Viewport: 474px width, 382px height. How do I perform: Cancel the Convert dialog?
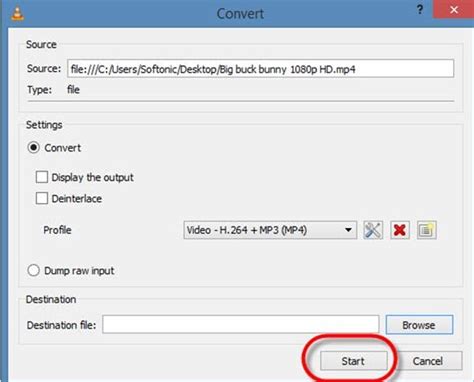(x=428, y=361)
